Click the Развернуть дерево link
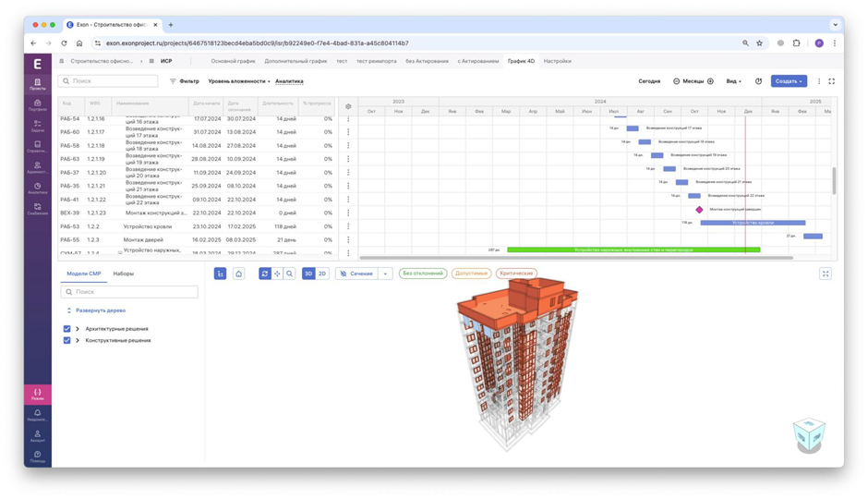Viewport: 868px width, 499px height. (101, 310)
